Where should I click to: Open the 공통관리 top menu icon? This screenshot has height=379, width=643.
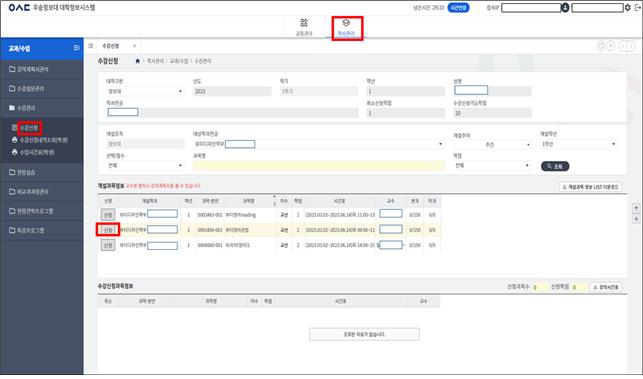click(304, 27)
